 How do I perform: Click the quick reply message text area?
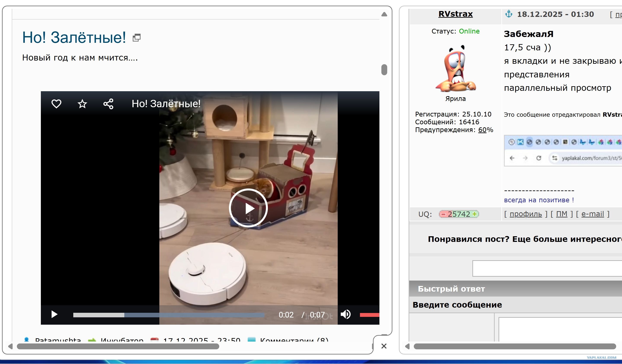[x=560, y=329]
